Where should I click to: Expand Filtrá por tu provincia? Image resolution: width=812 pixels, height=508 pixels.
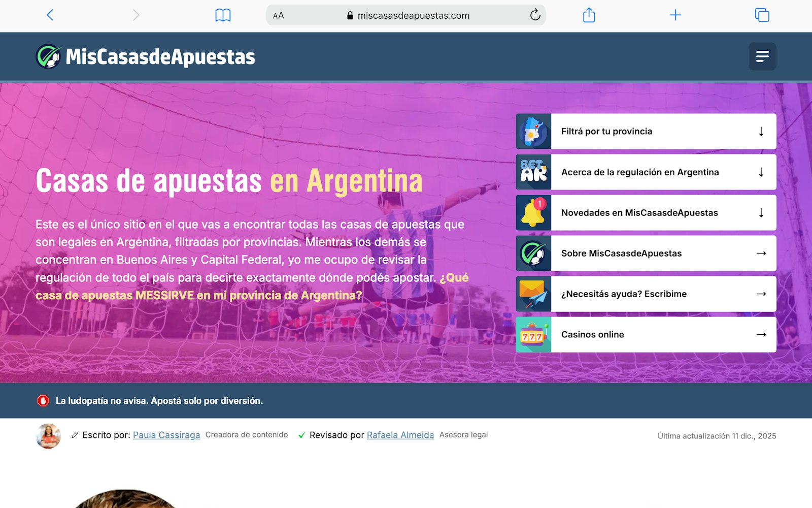(x=646, y=132)
